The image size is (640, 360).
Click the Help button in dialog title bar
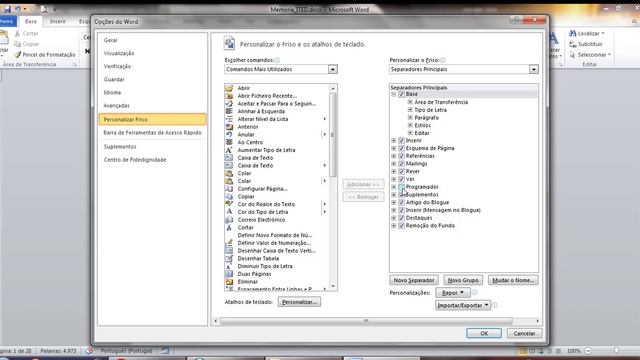coord(516,20)
